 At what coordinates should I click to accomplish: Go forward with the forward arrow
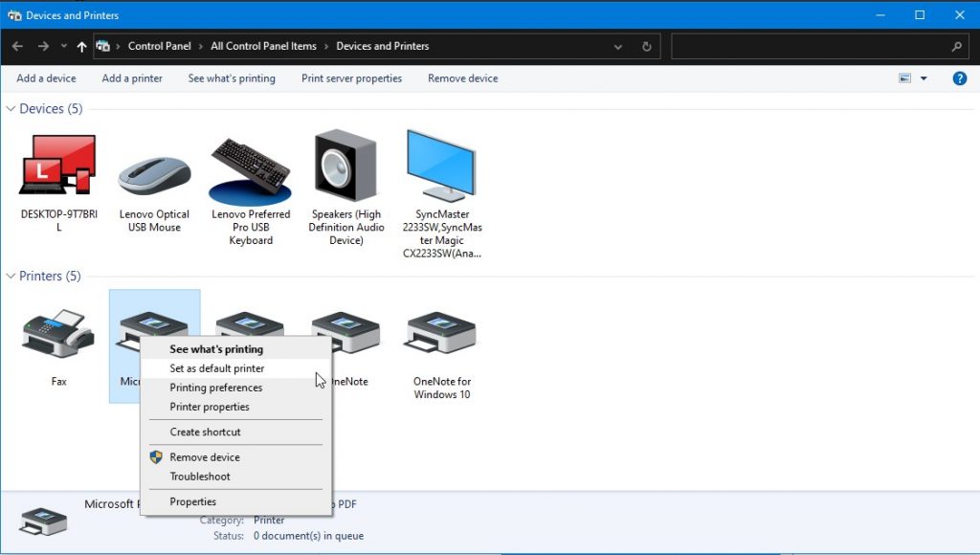[43, 46]
